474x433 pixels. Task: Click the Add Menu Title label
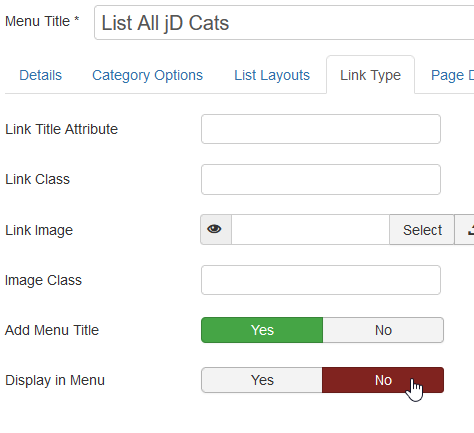(x=52, y=330)
